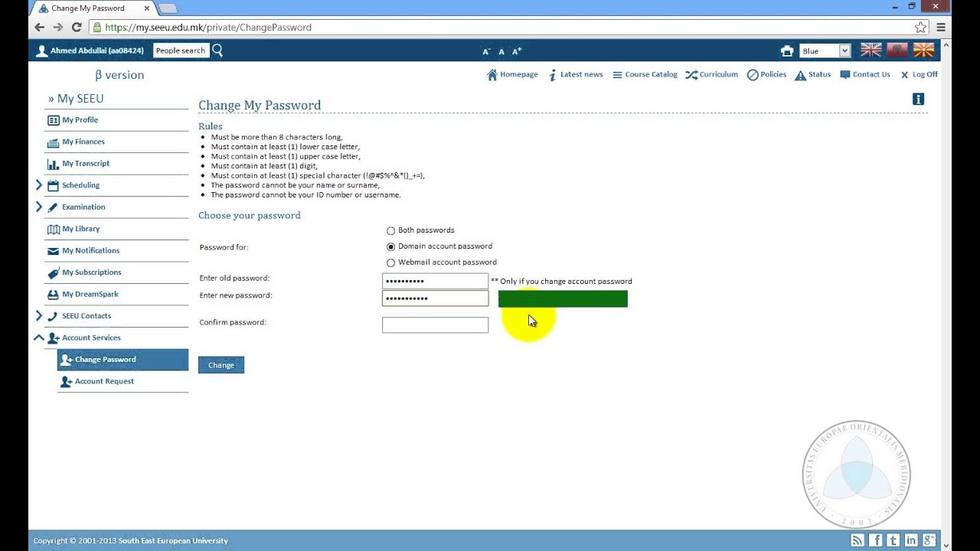Open the Chrome menu icon

coord(941,27)
